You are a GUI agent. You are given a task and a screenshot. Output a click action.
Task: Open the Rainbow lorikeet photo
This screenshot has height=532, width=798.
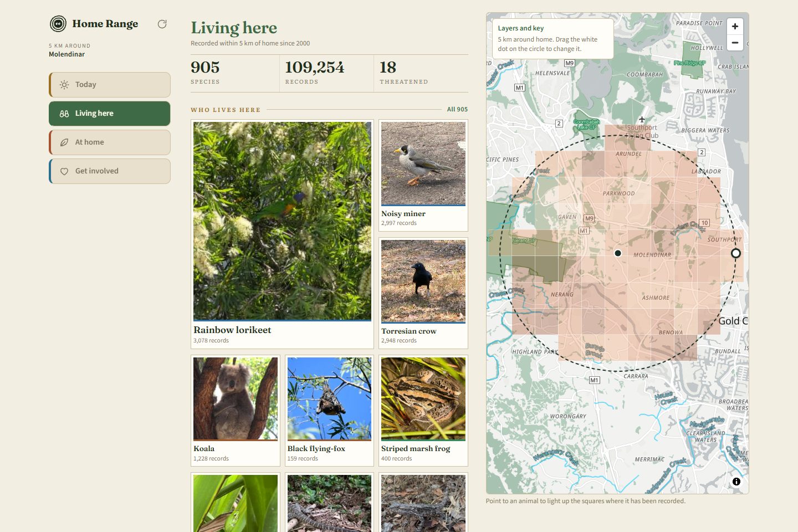[282, 221]
